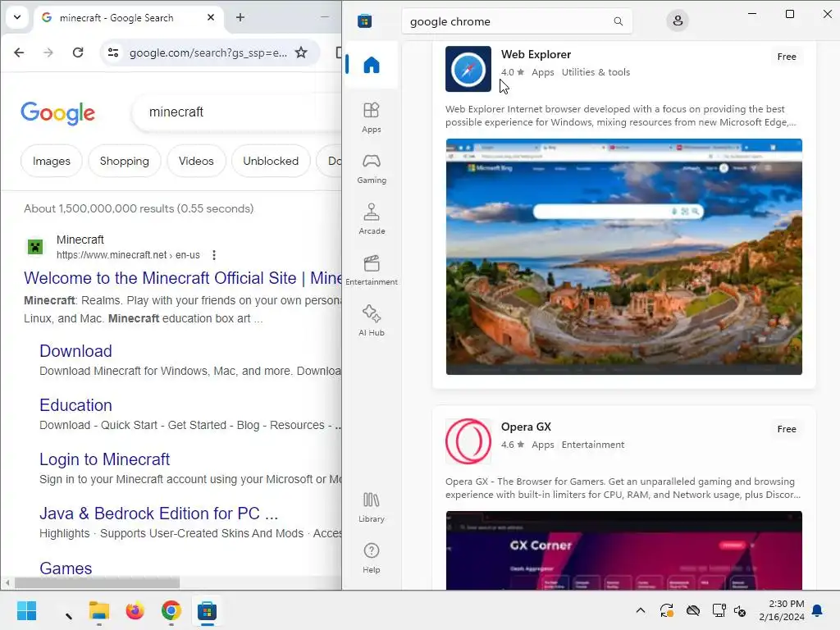Open the AI Hub section in Store
This screenshot has width=840, height=630.
[x=372, y=321]
